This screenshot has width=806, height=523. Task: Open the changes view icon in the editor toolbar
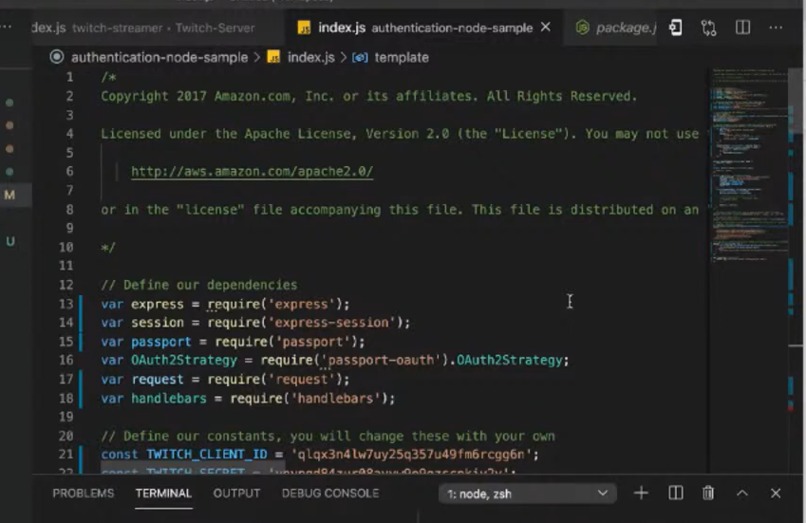[675, 27]
